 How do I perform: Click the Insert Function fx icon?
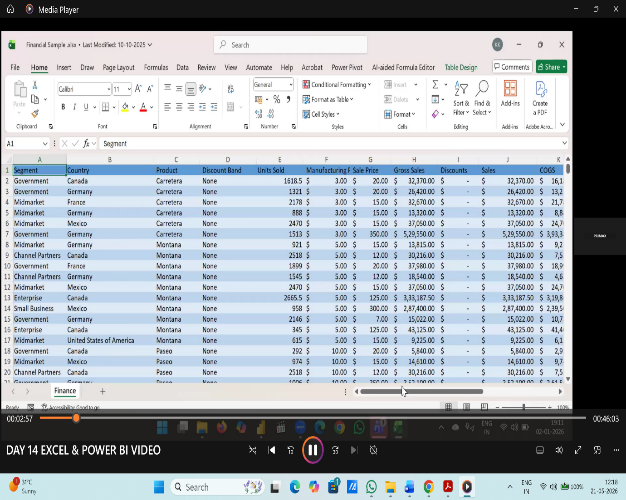86,143
